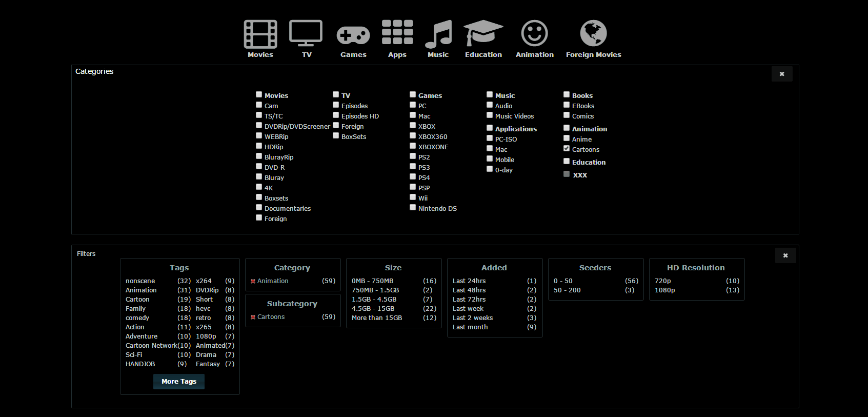The width and height of the screenshot is (868, 417).
Task: Close the Categories panel
Action: pyautogui.click(x=782, y=74)
